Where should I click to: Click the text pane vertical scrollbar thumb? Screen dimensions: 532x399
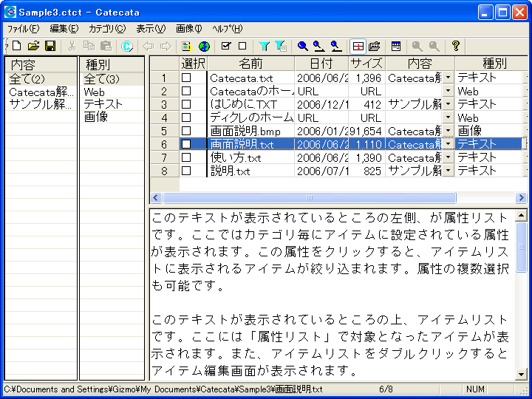coord(521,247)
